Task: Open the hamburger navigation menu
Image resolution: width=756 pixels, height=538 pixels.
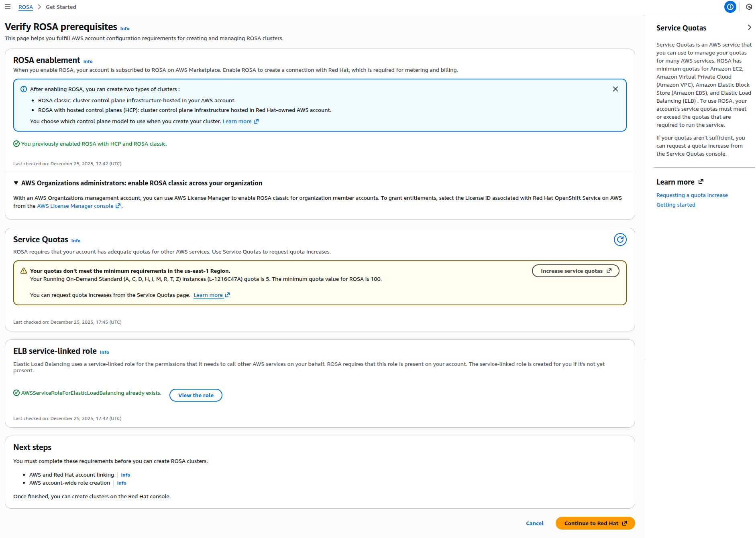Action: pyautogui.click(x=8, y=7)
